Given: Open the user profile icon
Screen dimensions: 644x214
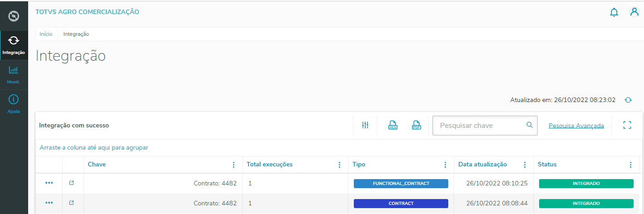Looking at the screenshot, I should [x=634, y=12].
